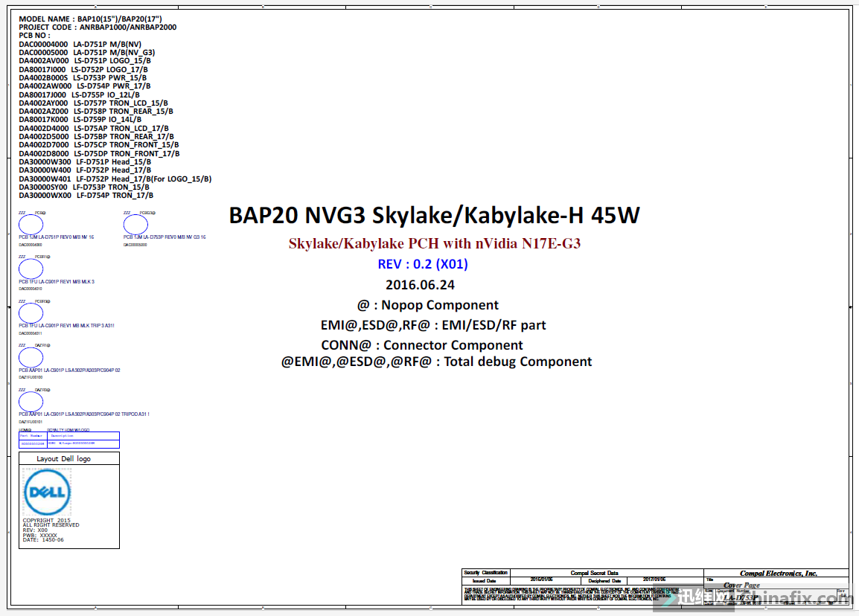
Task: Click row "DAC00005000 LA-D751P M/B(NV_G3)"
Action: [86, 53]
